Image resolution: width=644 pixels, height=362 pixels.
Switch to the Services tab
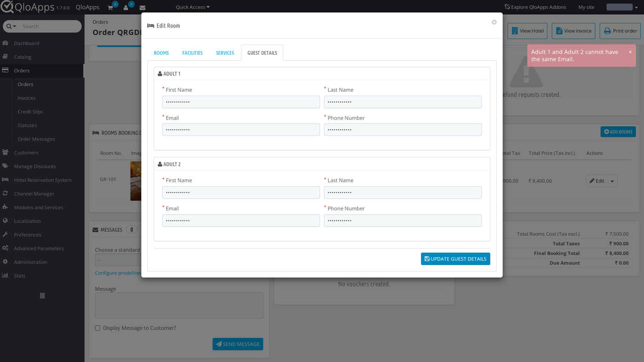click(x=225, y=53)
